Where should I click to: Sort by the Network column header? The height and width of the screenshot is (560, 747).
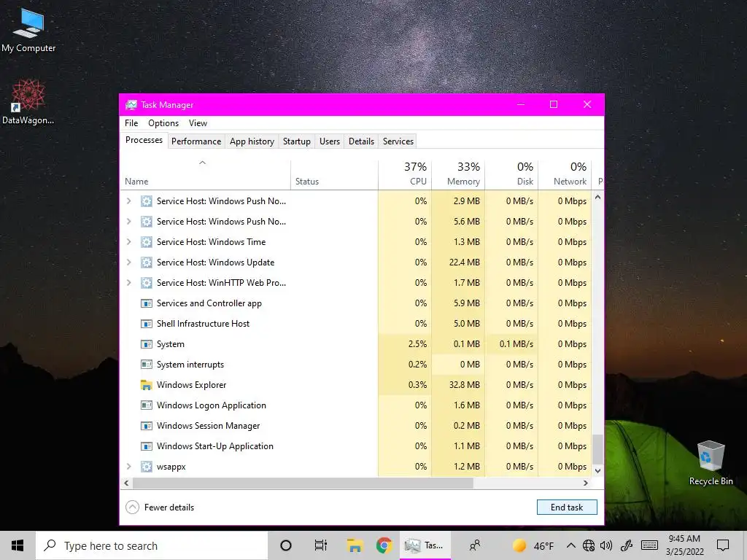point(565,175)
